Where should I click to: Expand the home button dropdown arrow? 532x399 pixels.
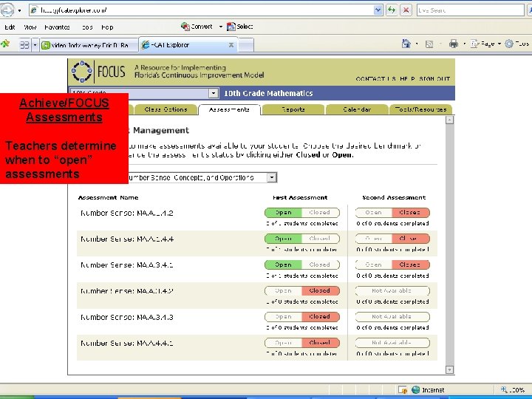pyautogui.click(x=417, y=44)
